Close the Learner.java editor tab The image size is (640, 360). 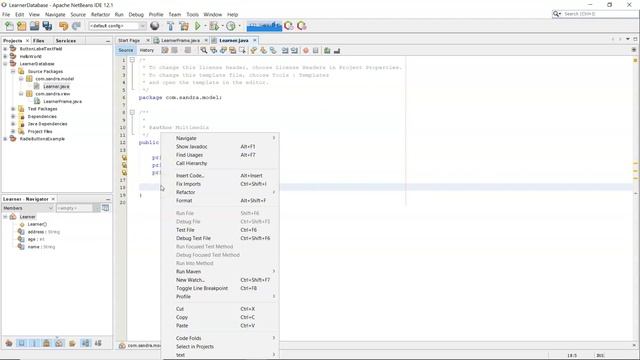pyautogui.click(x=254, y=40)
